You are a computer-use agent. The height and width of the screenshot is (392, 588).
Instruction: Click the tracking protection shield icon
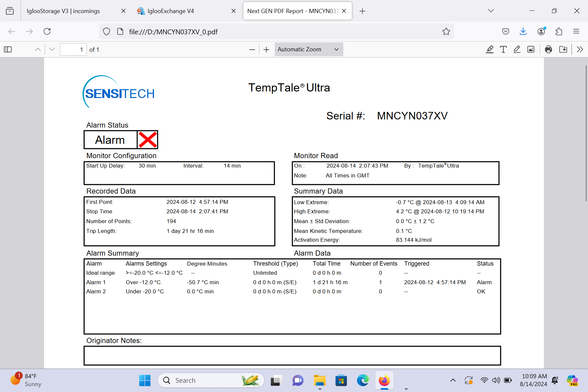(106, 31)
